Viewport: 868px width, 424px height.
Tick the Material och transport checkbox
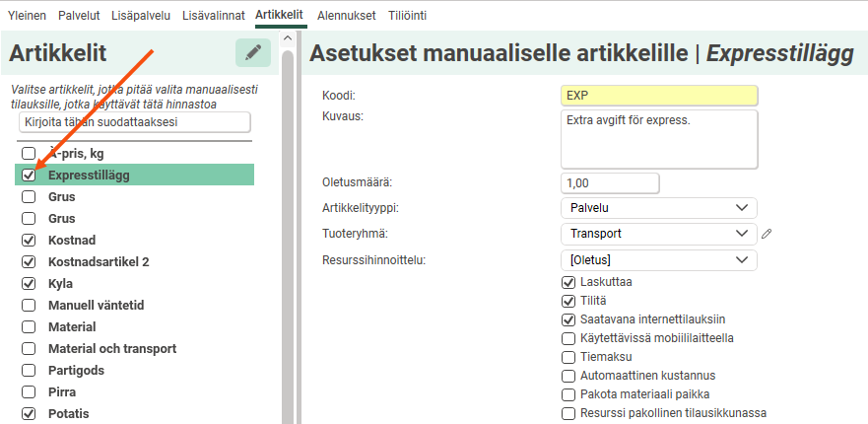click(29, 349)
